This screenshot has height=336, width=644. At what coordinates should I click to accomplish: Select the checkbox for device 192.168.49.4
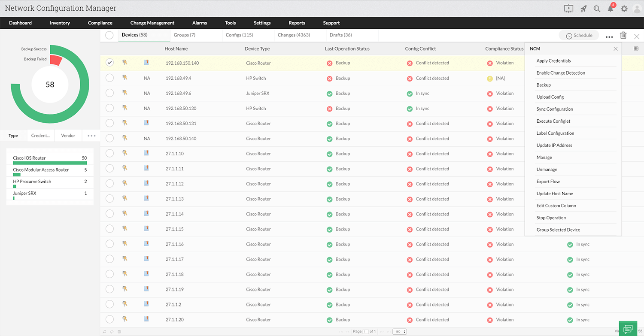click(x=109, y=78)
